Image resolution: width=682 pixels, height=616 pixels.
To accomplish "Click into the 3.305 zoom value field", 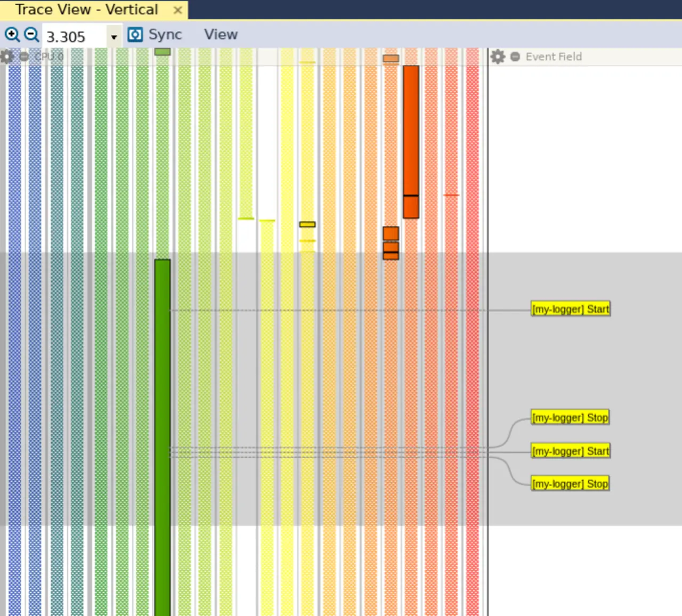I will tap(75, 37).
